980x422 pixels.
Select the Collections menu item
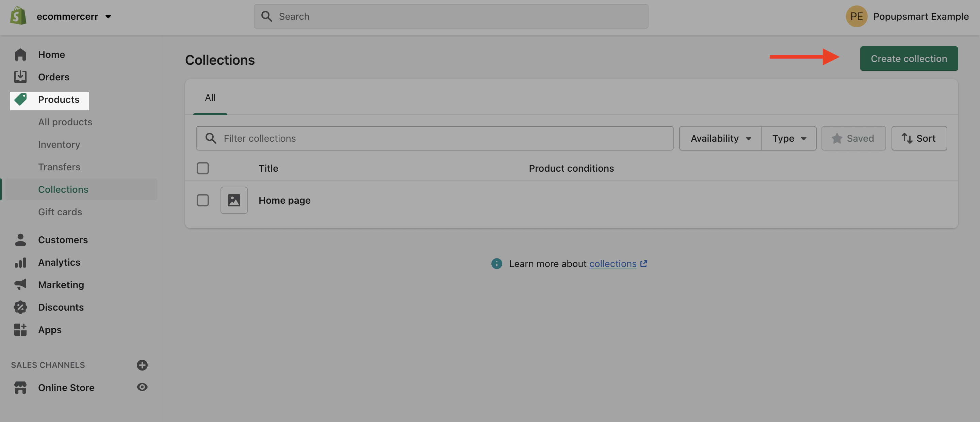(63, 189)
